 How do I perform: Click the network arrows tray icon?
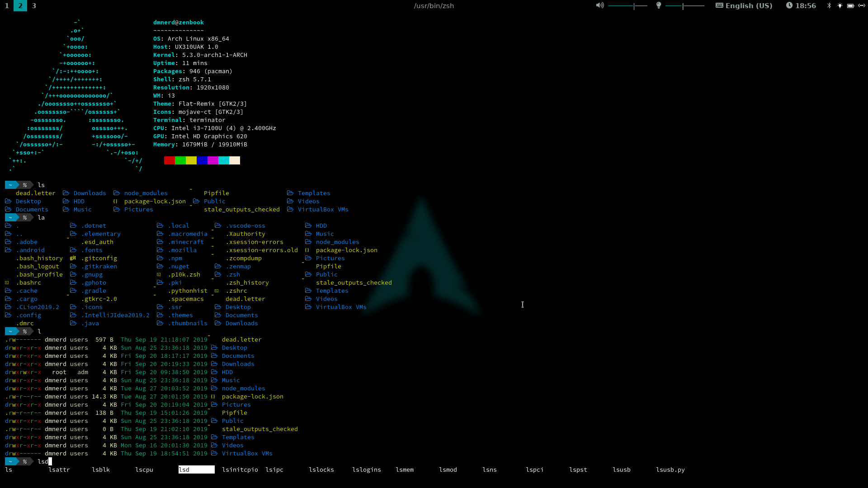[x=861, y=5]
